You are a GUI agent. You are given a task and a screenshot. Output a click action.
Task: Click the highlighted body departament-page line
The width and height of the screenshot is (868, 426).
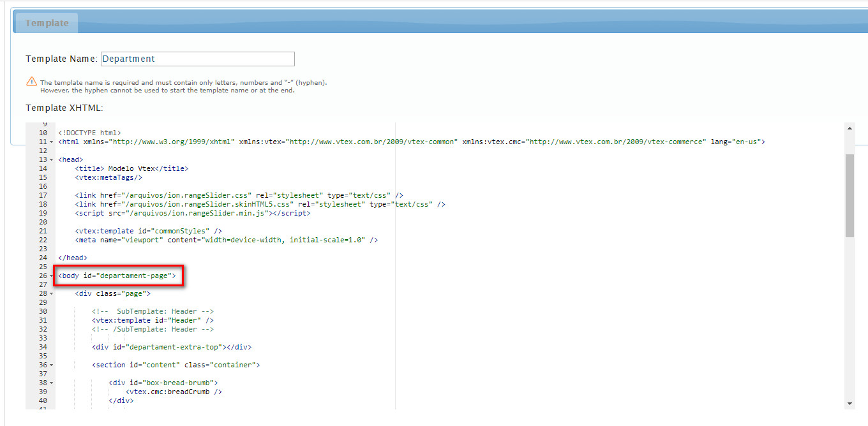click(118, 275)
